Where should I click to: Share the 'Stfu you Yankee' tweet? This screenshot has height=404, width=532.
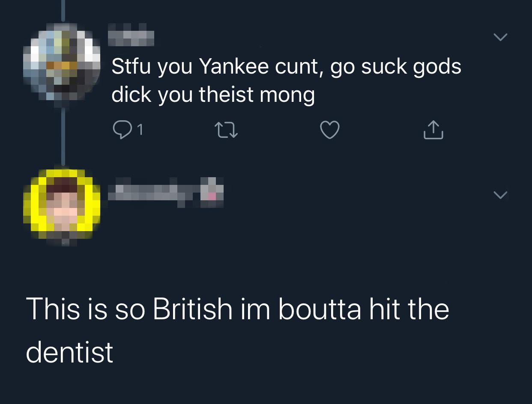(433, 130)
